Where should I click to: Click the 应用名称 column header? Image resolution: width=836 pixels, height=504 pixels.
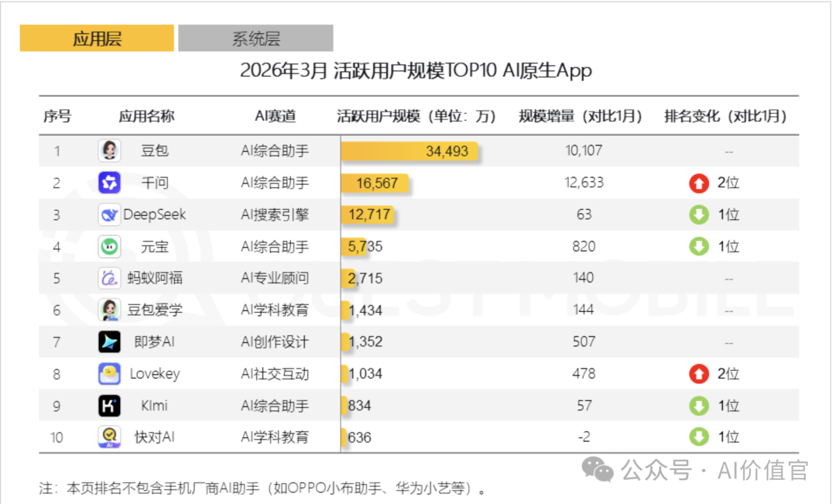tap(146, 115)
